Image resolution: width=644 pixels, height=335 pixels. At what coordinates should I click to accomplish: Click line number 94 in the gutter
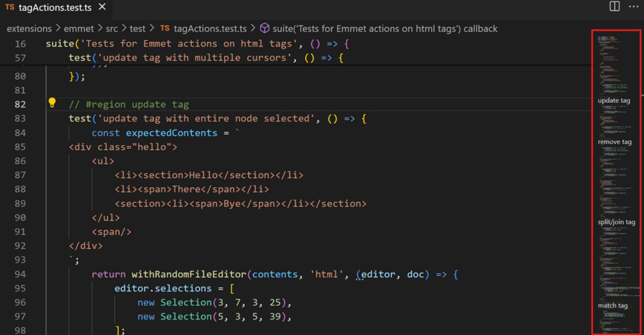pos(20,274)
